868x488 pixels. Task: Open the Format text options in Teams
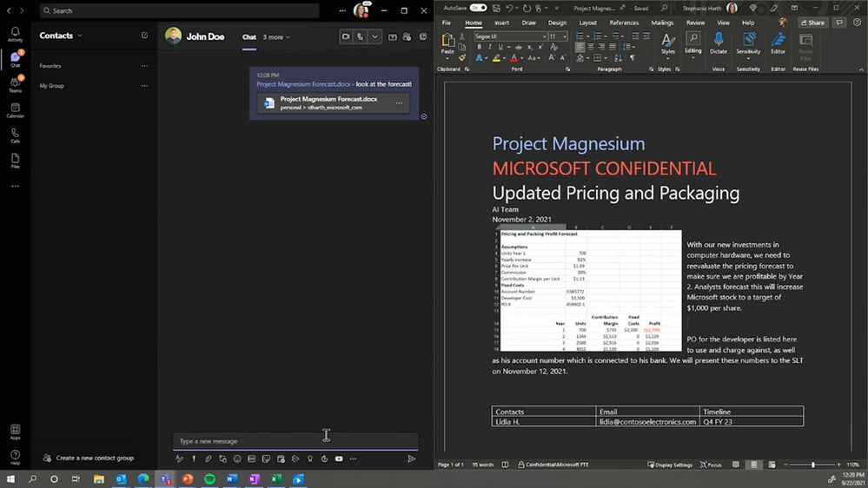coord(179,458)
